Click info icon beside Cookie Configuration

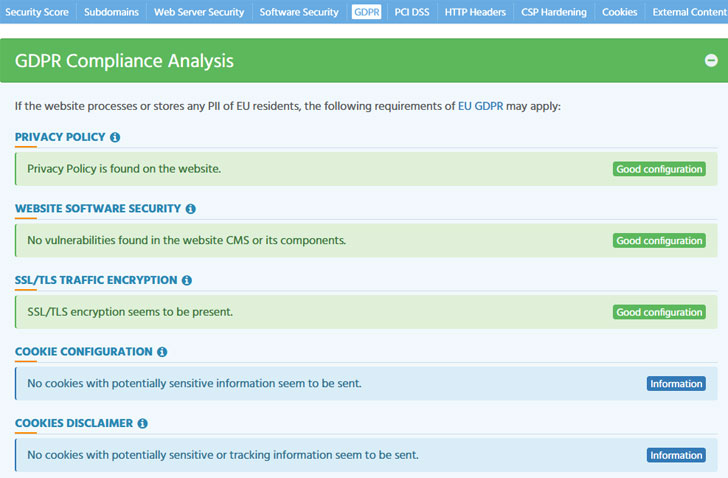[x=162, y=352]
